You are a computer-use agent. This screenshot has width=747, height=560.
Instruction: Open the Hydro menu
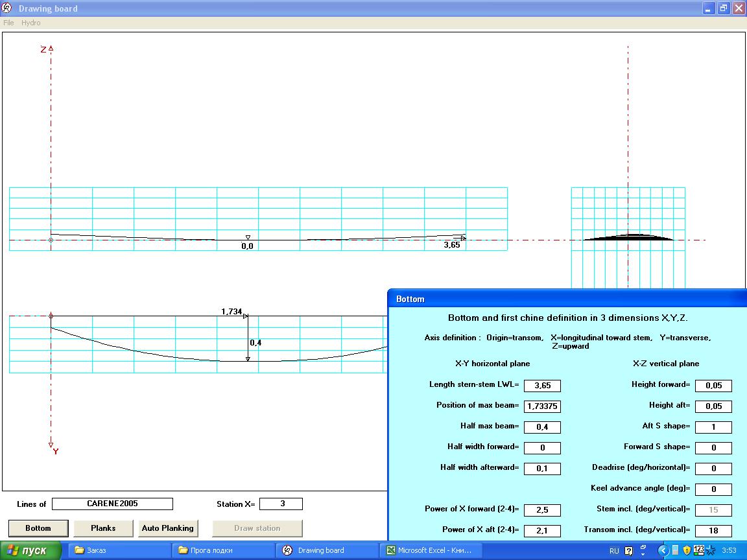coord(30,23)
